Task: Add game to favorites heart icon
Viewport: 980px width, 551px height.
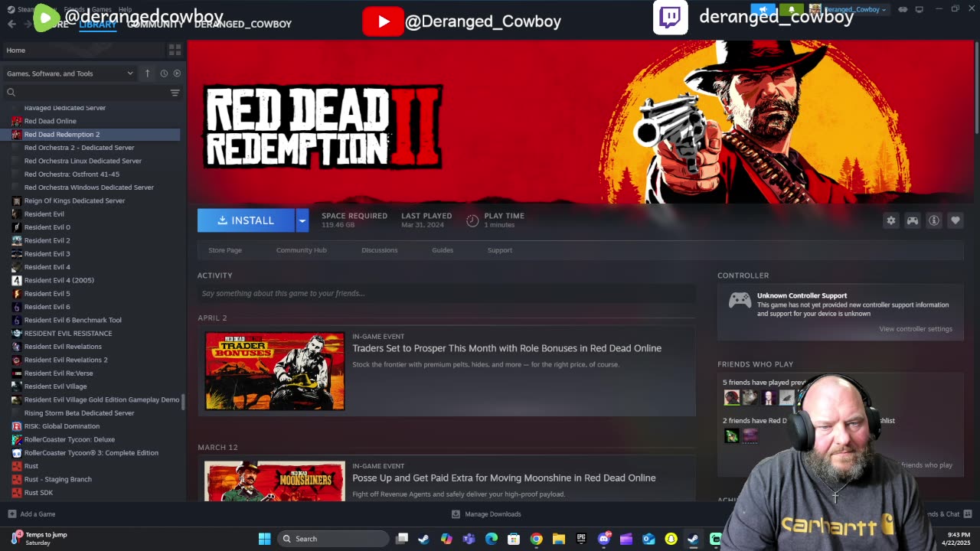Action: tap(955, 220)
